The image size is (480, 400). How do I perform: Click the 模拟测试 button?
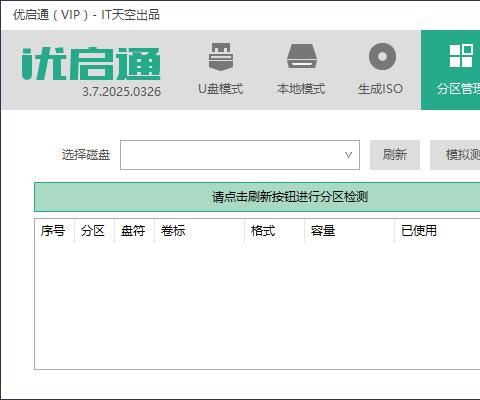pos(455,155)
